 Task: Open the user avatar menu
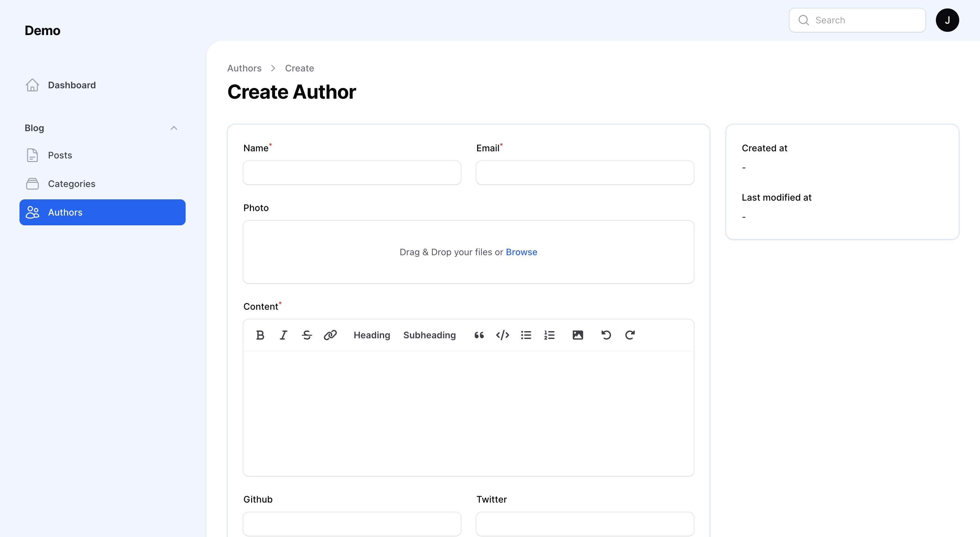pyautogui.click(x=947, y=20)
